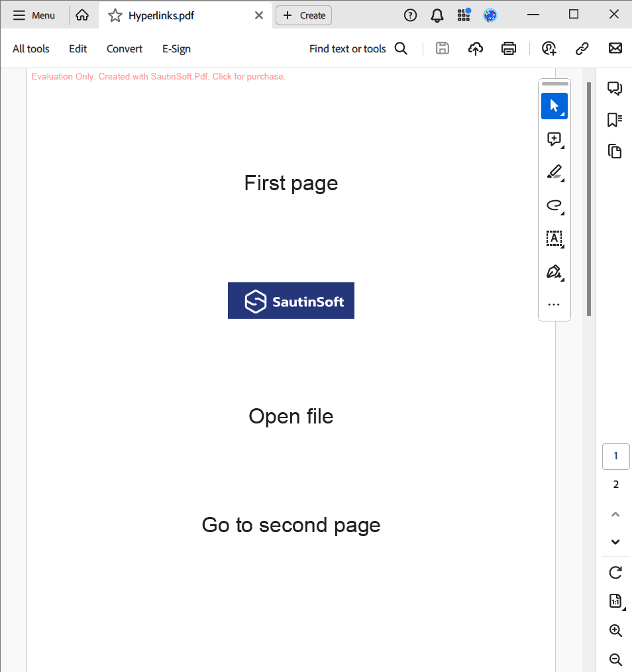Click the Create button

(x=304, y=15)
